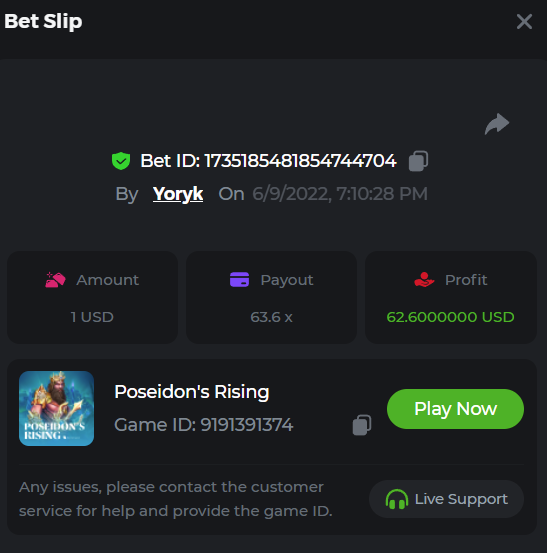Click the Play Now button
This screenshot has width=547, height=553.
point(455,409)
